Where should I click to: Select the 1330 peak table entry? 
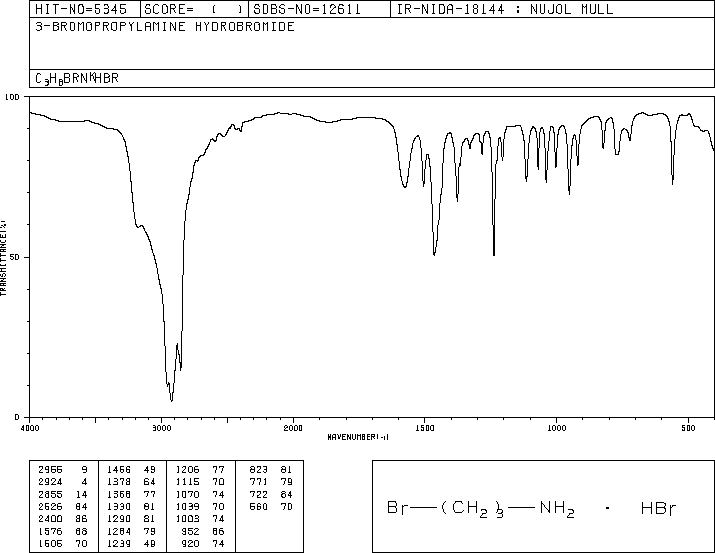click(131, 506)
